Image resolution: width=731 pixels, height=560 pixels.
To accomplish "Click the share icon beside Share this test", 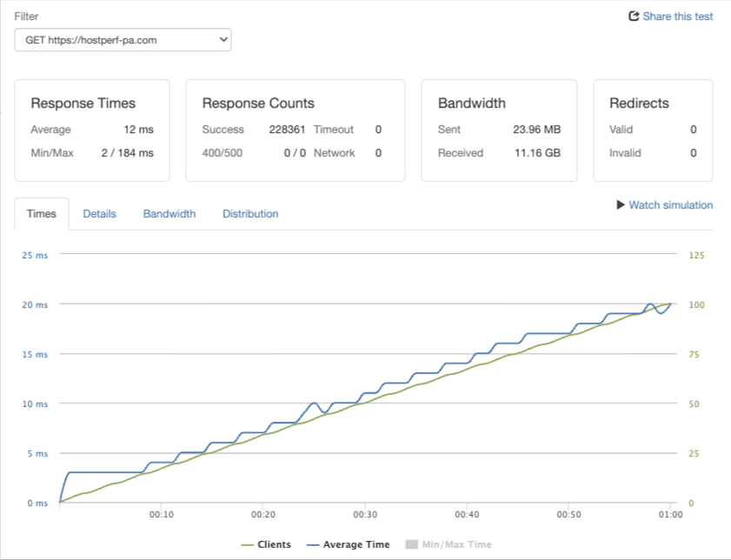I will 634,17.
